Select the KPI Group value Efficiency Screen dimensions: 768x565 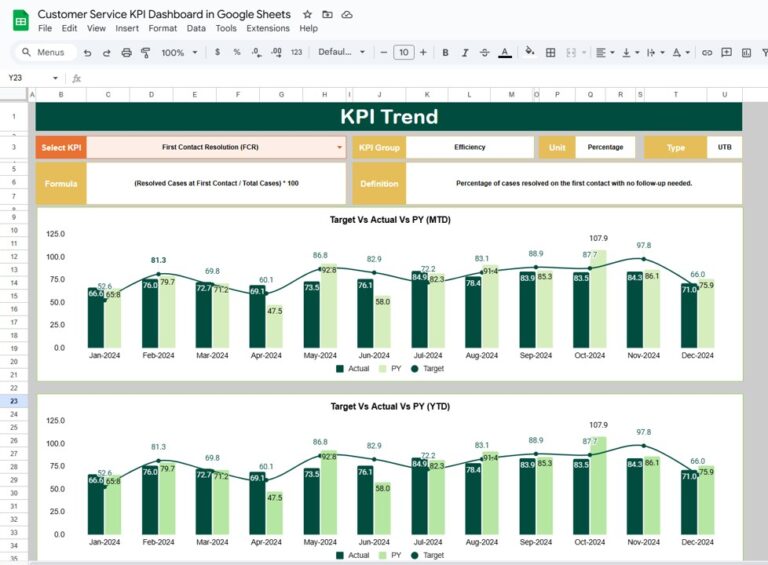coord(470,147)
